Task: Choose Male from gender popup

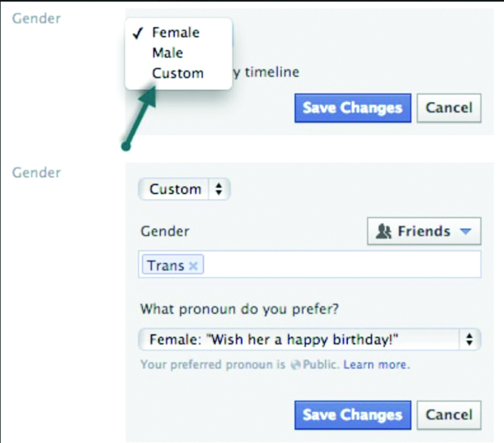Action: (167, 53)
